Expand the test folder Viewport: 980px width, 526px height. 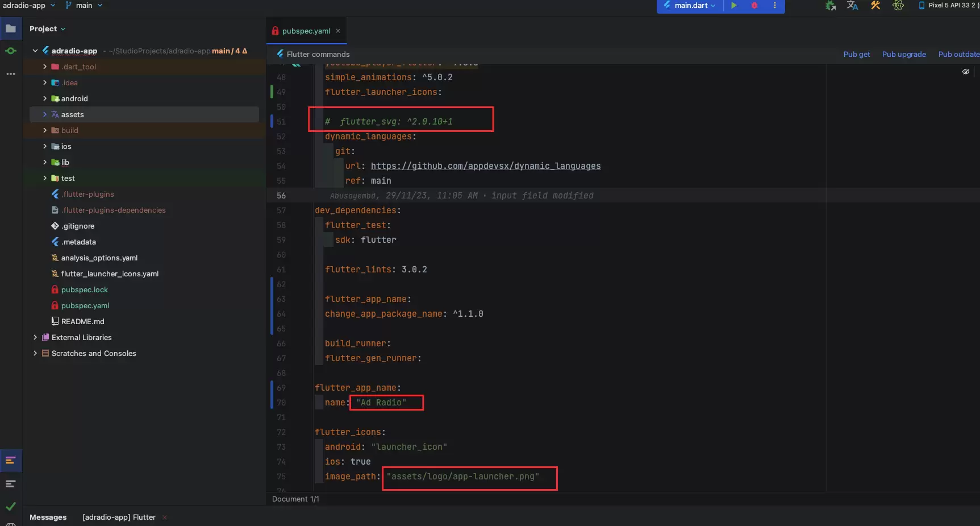[x=45, y=178]
